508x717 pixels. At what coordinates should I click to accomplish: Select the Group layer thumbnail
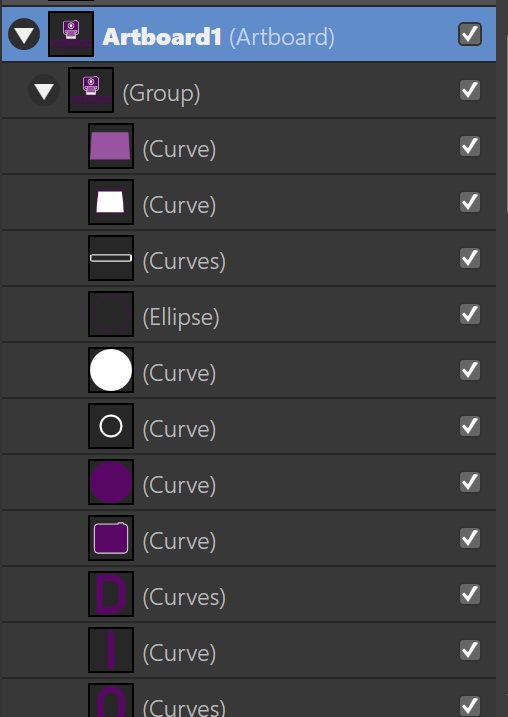pos(91,90)
